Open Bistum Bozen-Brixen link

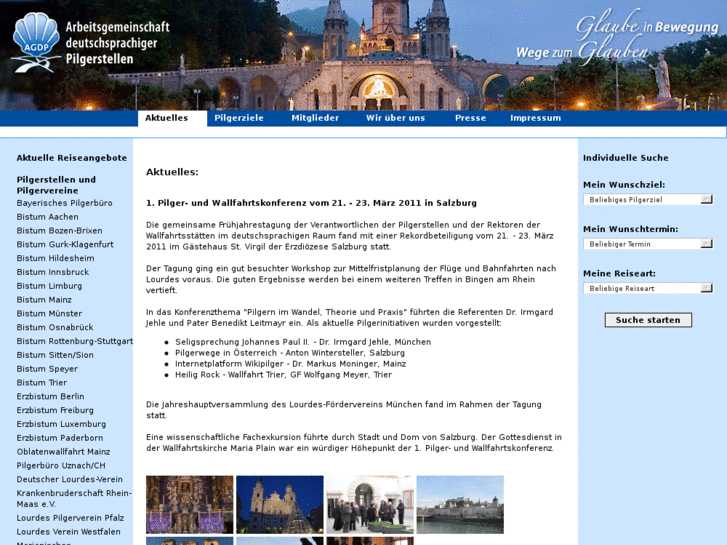pyautogui.click(x=59, y=231)
